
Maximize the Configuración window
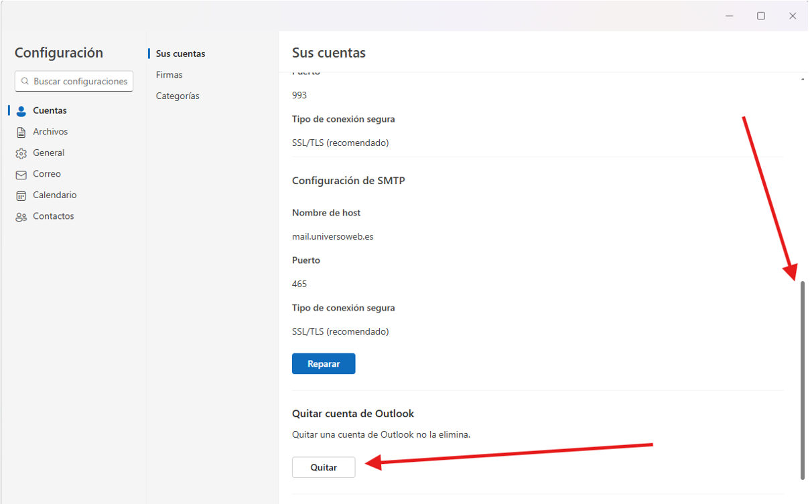761,16
